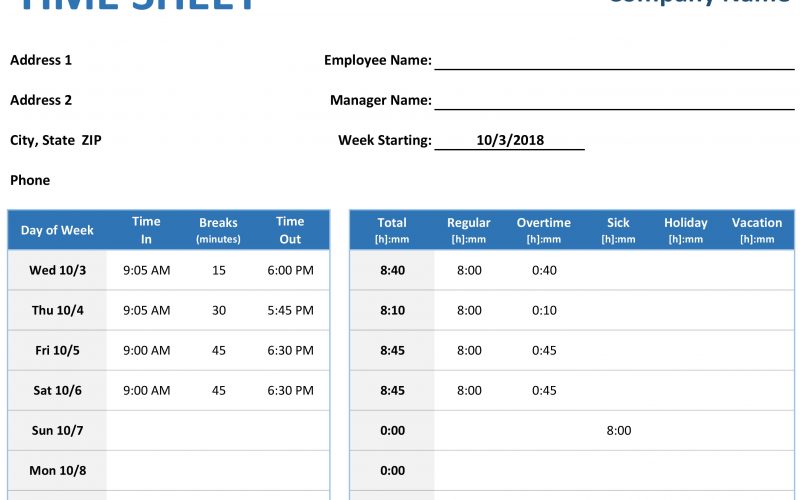800x500 pixels.
Task: Click the Breaks (minutes) column header
Action: 218,230
